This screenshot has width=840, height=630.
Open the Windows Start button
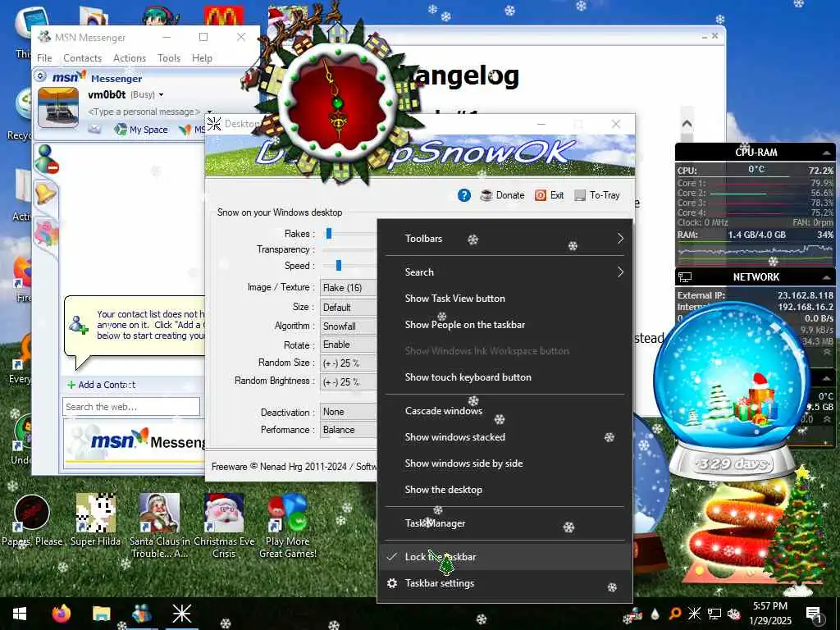pos(20,614)
